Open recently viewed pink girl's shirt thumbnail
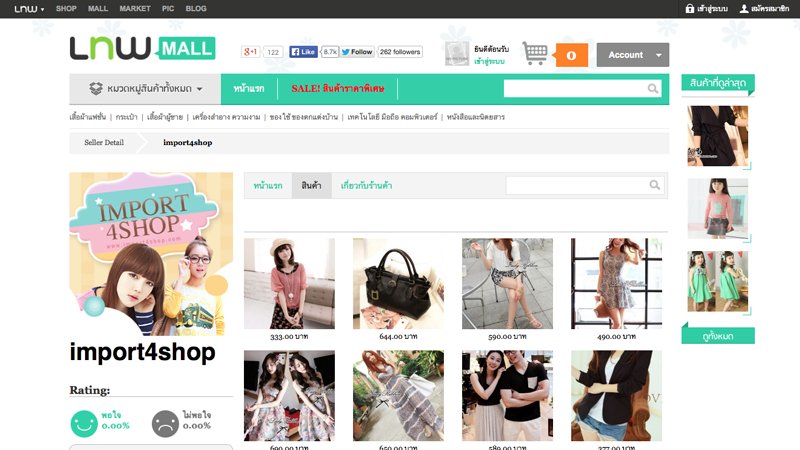This screenshot has width=800, height=450. click(x=718, y=208)
